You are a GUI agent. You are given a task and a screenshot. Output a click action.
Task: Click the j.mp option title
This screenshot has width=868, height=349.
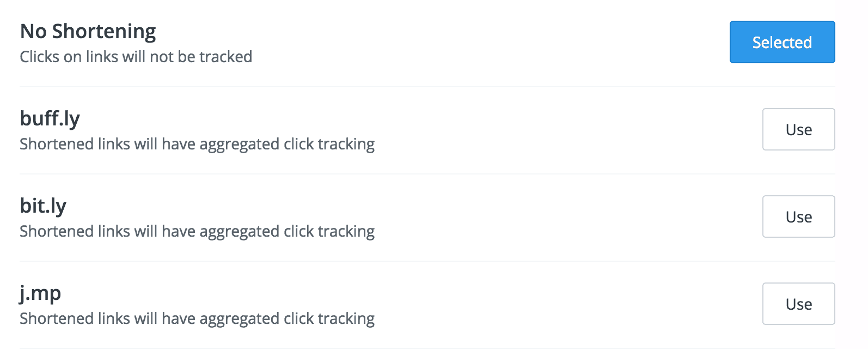pyautogui.click(x=40, y=293)
